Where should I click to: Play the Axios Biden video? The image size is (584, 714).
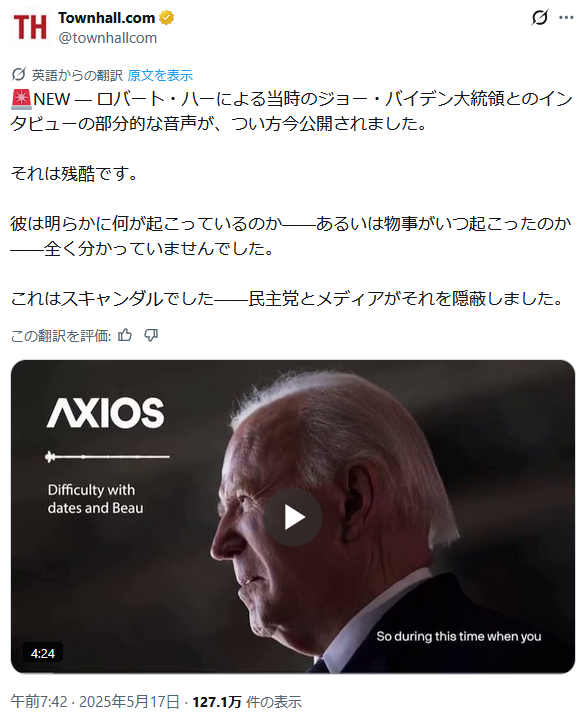[x=293, y=517]
